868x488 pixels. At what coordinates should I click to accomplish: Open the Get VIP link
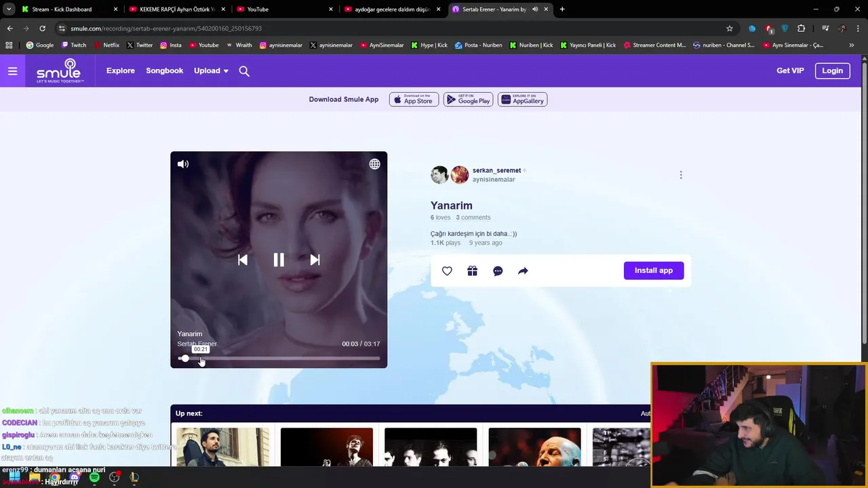tap(790, 70)
